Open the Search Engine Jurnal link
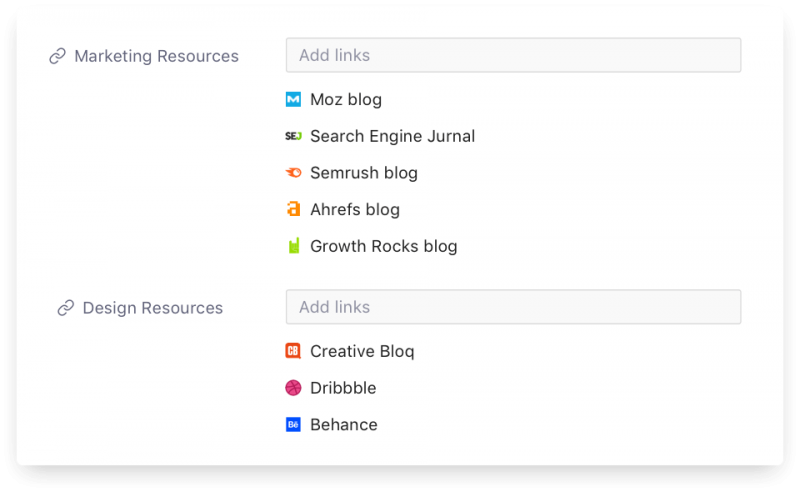 point(392,136)
